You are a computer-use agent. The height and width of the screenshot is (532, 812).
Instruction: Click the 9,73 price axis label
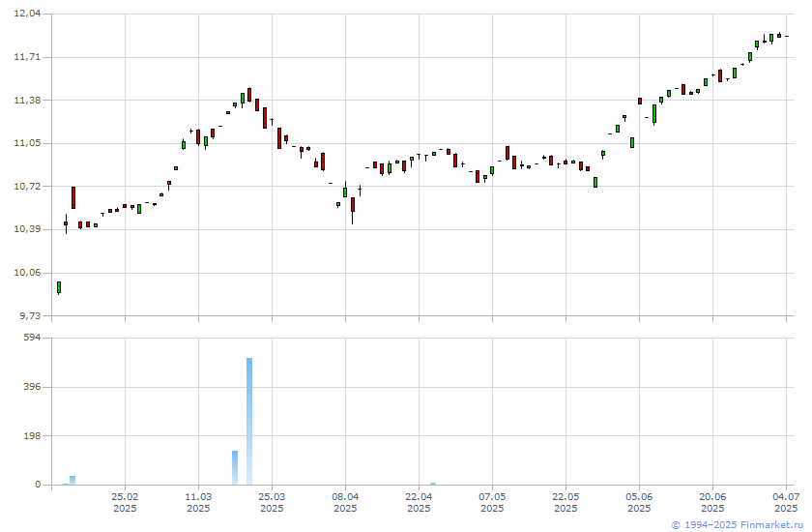[x=29, y=315]
